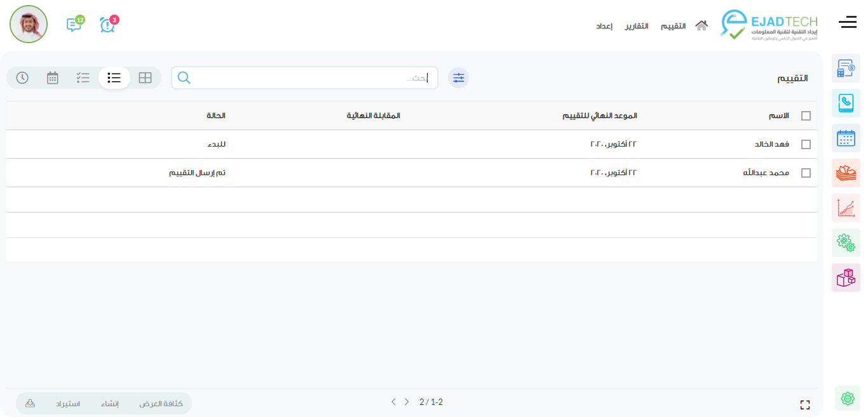868x417 pixels.
Task: Open the hamburger main menu
Action: 847,23
